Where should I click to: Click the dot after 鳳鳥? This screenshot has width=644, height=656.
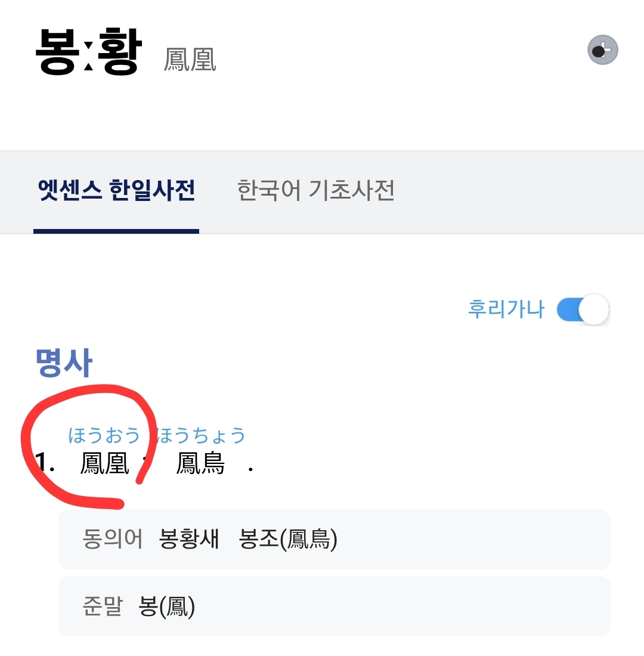(250, 469)
